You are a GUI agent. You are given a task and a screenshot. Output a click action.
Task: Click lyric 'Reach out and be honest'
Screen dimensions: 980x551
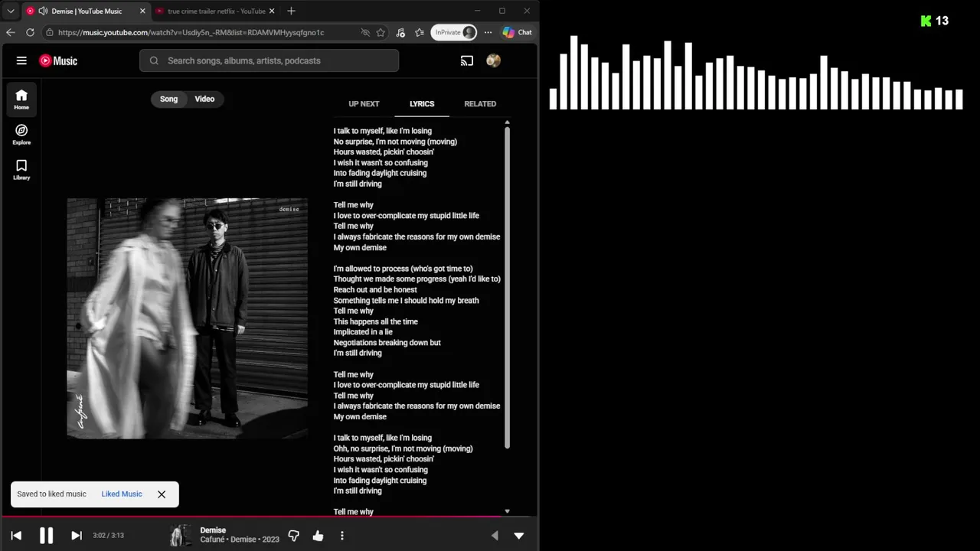pyautogui.click(x=375, y=290)
